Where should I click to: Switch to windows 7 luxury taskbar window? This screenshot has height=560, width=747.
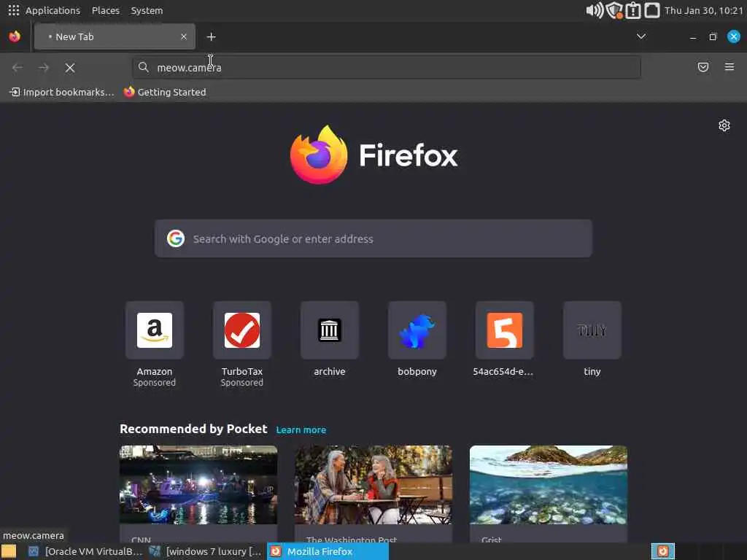[205, 551]
